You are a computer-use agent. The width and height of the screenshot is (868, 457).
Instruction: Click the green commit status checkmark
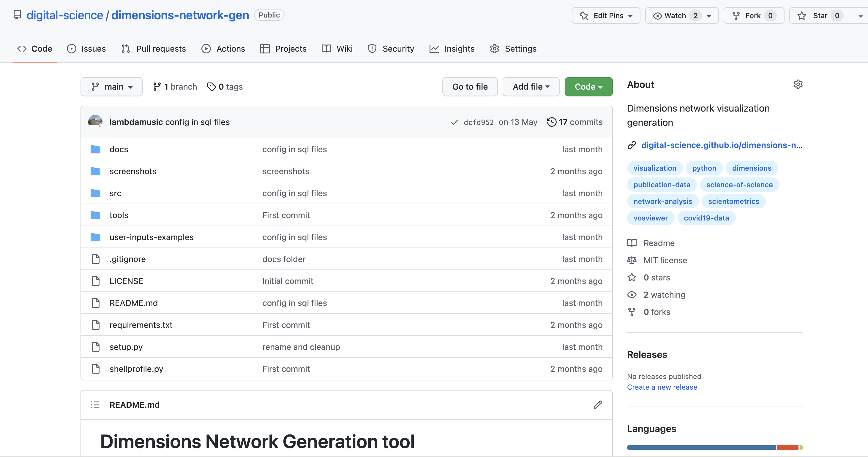[454, 122]
